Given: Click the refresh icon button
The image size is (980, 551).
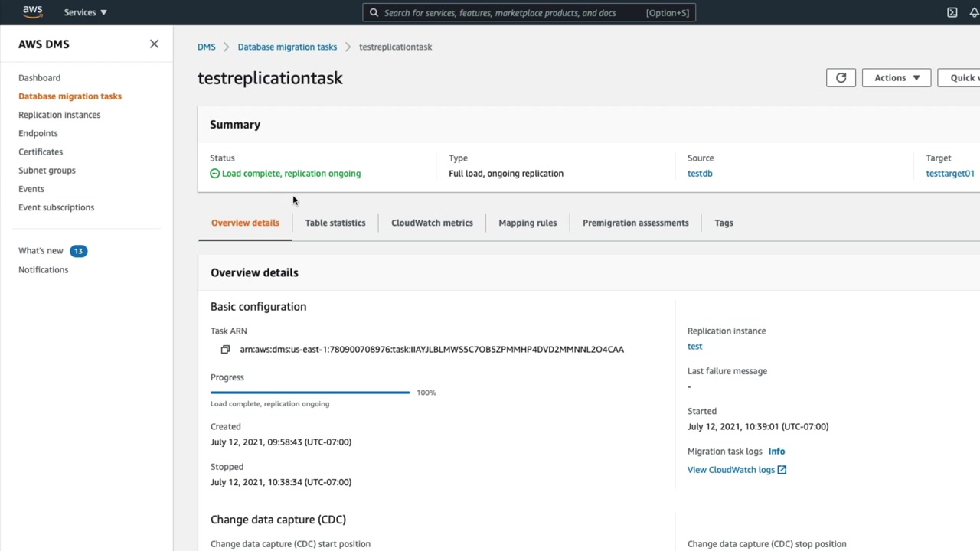Looking at the screenshot, I should coord(841,77).
